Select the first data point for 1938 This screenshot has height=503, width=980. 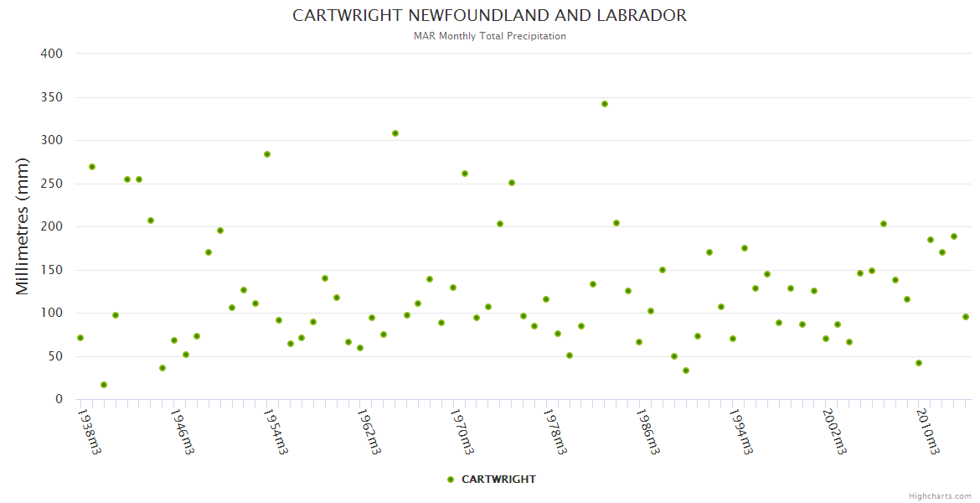coord(80,338)
